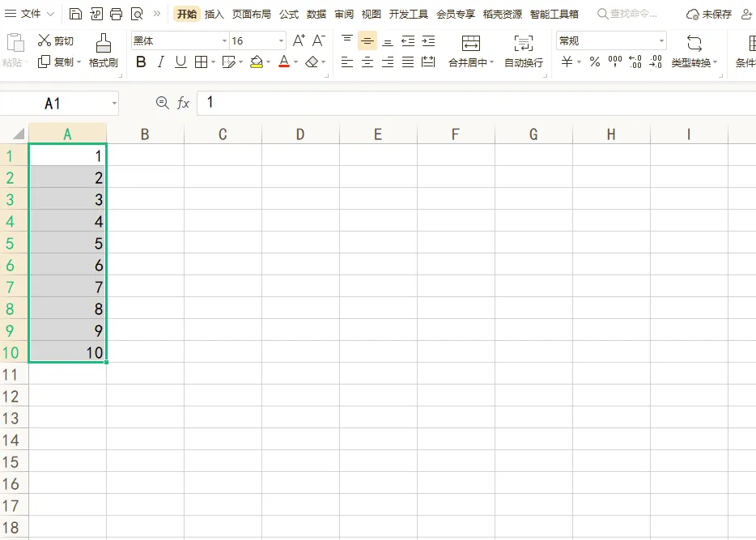Decrease font size with A- icon
756x540 pixels.
tap(319, 41)
